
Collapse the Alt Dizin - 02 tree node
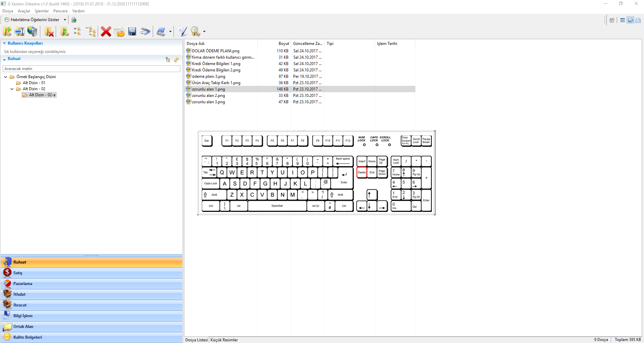[x=12, y=89]
